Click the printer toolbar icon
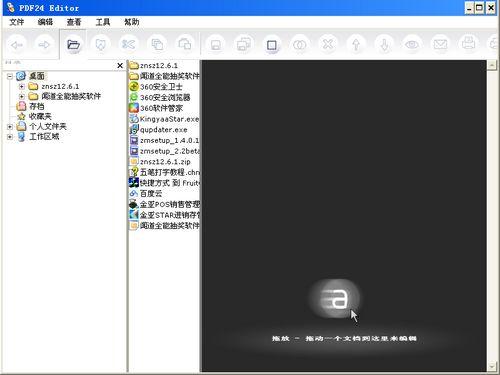This screenshot has width=500, height=375. coord(468,45)
